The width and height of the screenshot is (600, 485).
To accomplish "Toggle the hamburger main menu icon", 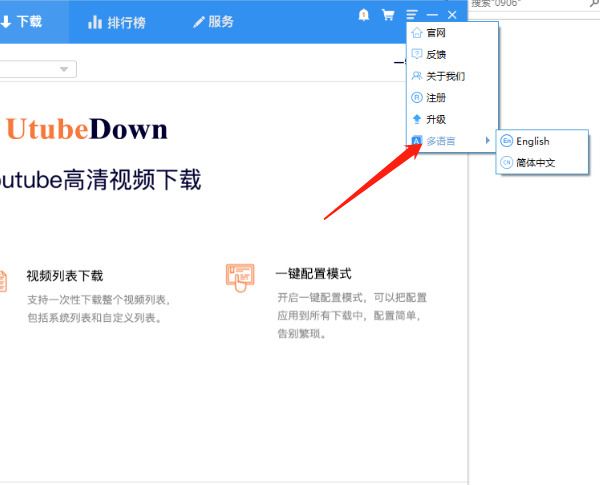I will tap(412, 15).
